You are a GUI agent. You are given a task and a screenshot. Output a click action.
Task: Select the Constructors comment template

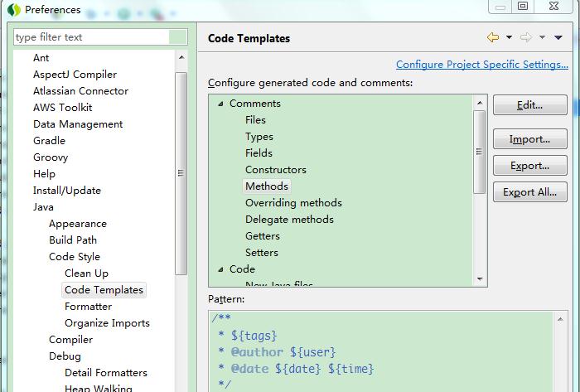pyautogui.click(x=275, y=170)
